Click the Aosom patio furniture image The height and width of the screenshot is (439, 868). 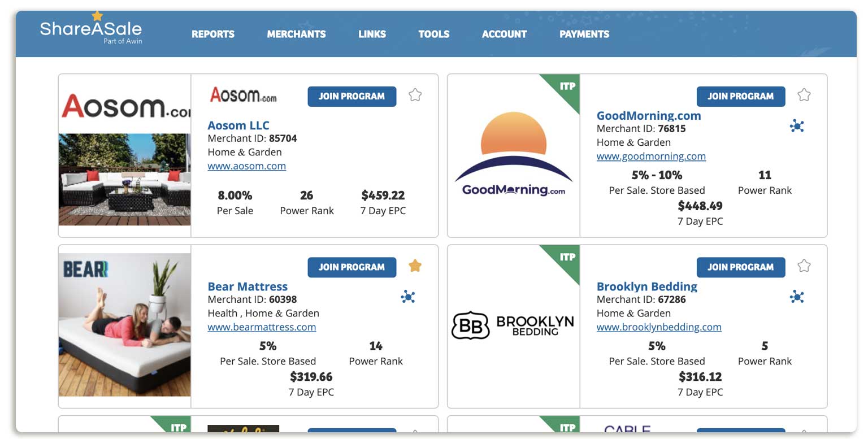125,180
